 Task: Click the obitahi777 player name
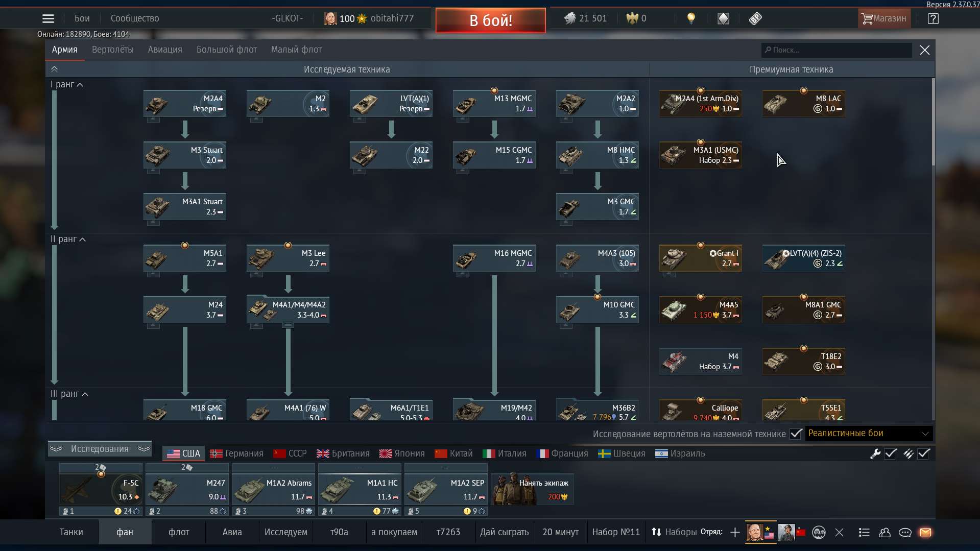392,18
